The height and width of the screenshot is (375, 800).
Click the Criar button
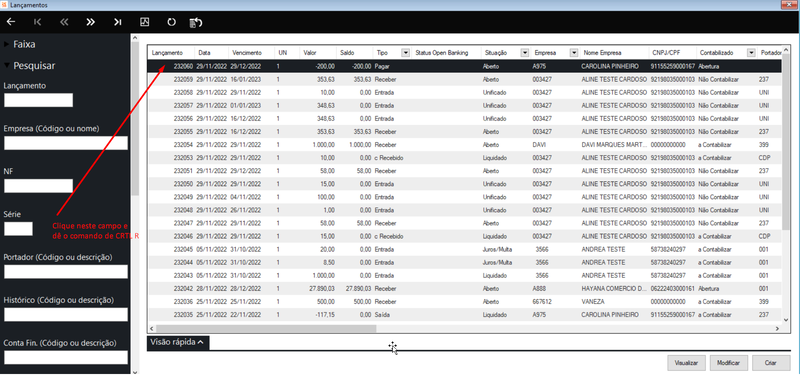coord(771,363)
